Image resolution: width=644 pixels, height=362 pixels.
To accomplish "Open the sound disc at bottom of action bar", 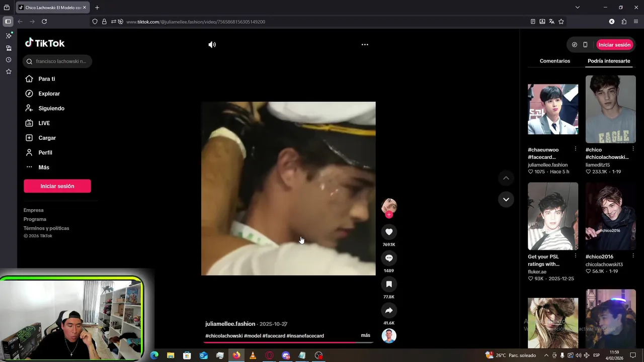I will pyautogui.click(x=389, y=336).
